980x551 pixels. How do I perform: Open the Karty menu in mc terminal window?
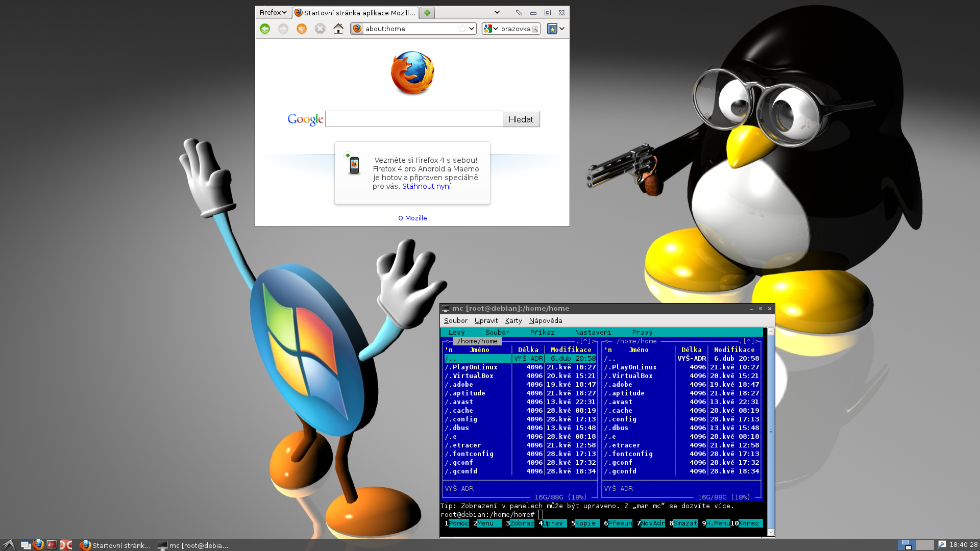tap(513, 320)
